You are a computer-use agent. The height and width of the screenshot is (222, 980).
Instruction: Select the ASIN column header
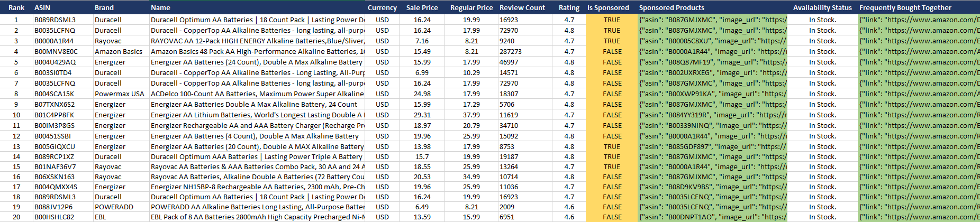click(62, 7)
